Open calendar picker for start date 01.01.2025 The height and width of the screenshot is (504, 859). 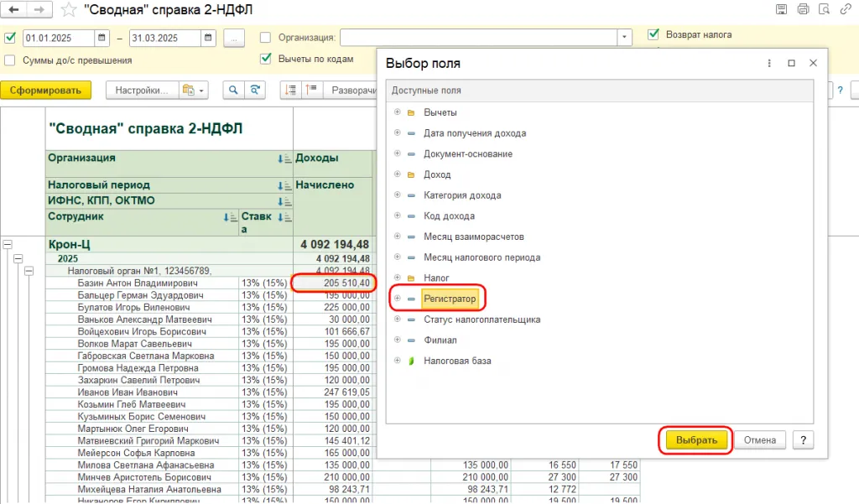click(102, 38)
